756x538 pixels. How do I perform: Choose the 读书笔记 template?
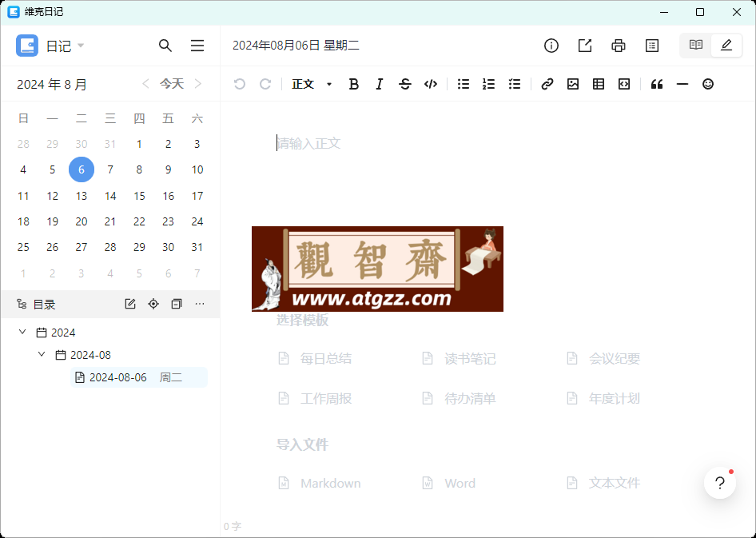[459, 359]
